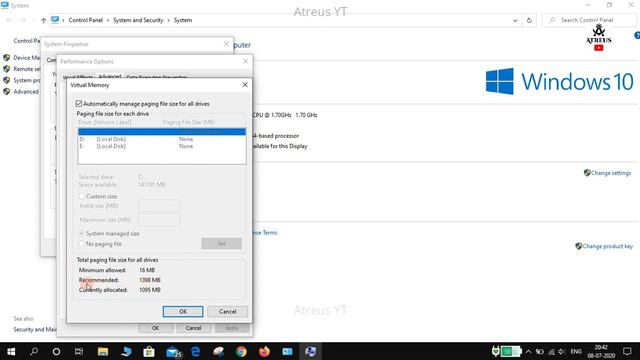Select drive D: Local Disk row
The height and width of the screenshot is (360, 640).
(162, 139)
